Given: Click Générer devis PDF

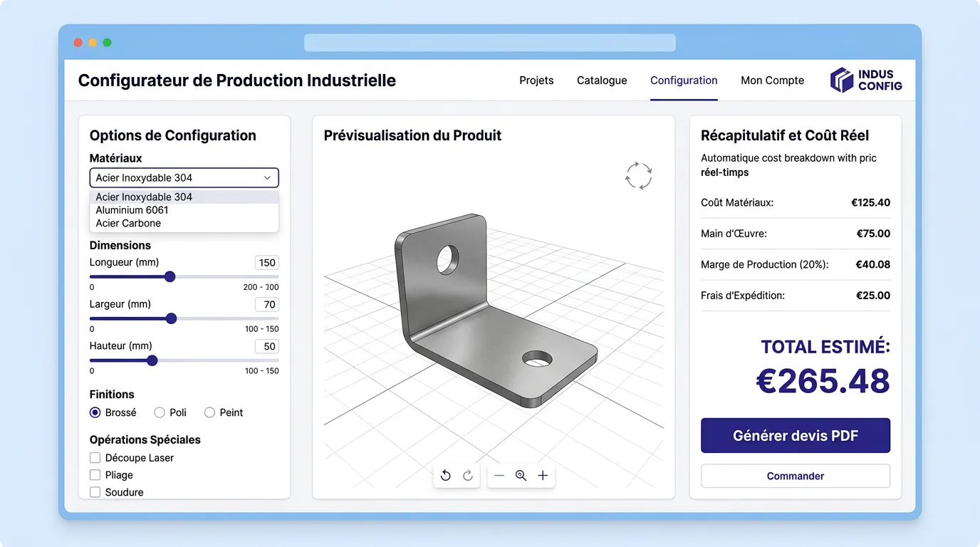Looking at the screenshot, I should click(795, 435).
